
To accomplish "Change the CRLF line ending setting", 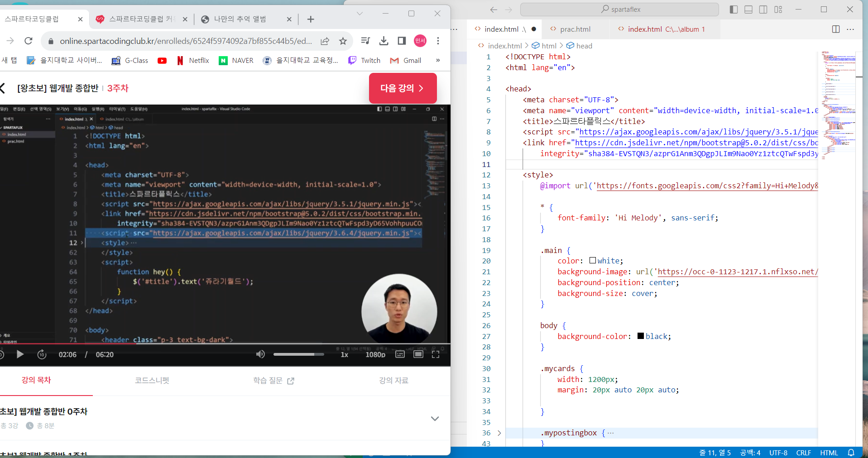I will tap(804, 453).
